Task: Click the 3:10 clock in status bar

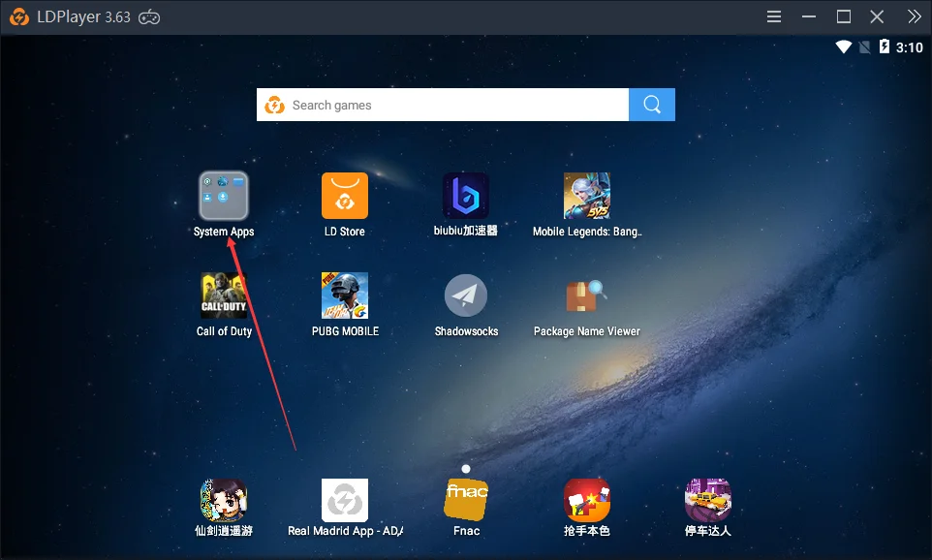Action: (910, 47)
